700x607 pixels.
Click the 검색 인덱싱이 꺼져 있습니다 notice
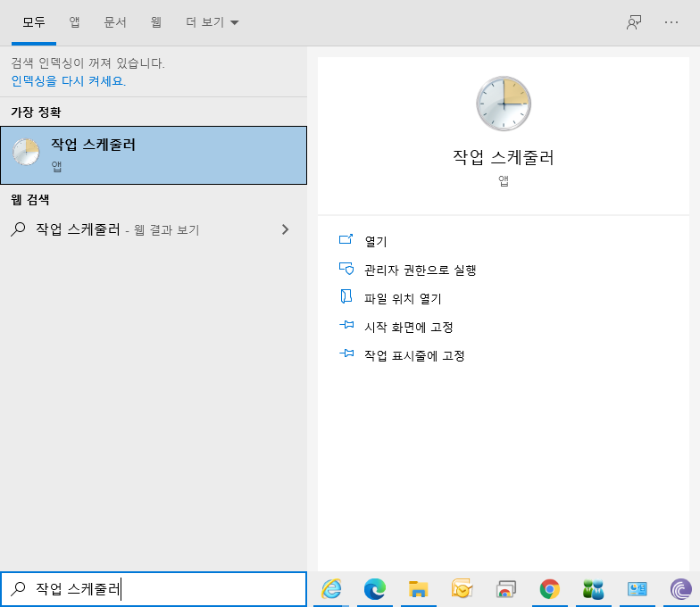(87, 62)
